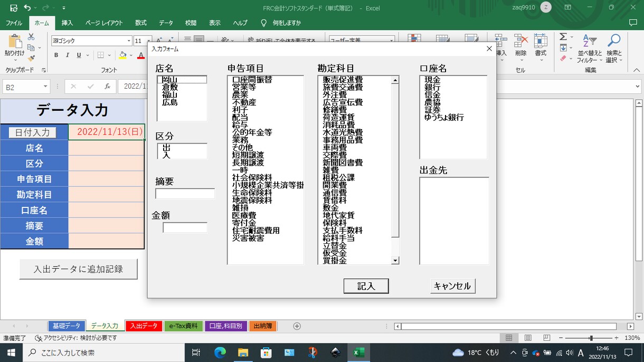Toggle Italic formatting
Viewport: 644px width, 362px height.
click(68, 55)
